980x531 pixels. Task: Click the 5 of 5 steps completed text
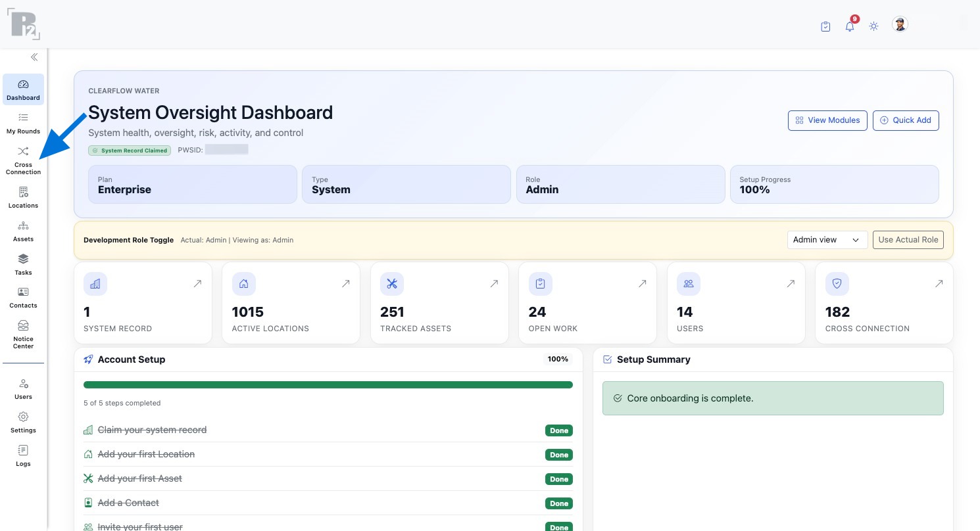[122, 403]
